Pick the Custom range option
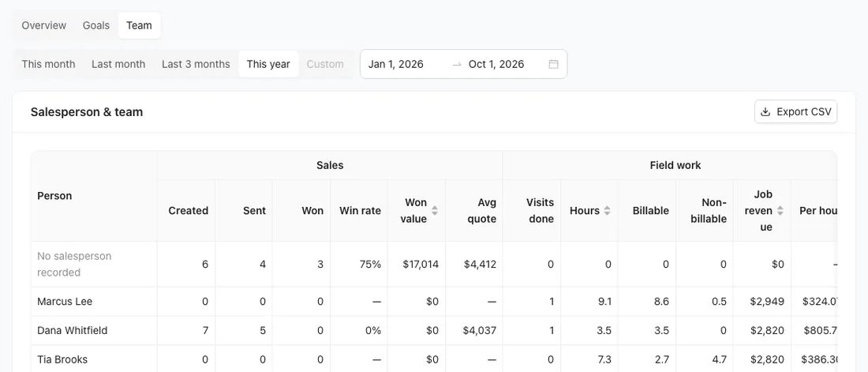The image size is (868, 372). click(325, 64)
